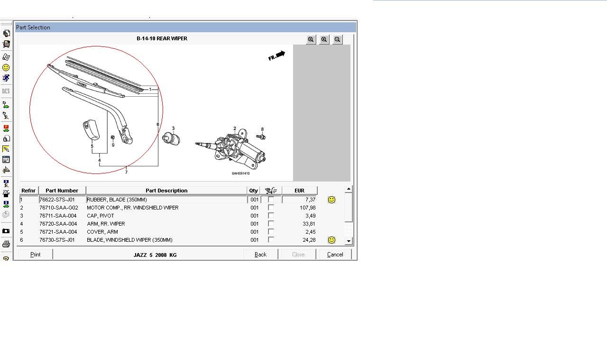Image resolution: width=607 pixels, height=364 pixels.
Task: Click the DCS sidebar icon
Action: [6, 91]
